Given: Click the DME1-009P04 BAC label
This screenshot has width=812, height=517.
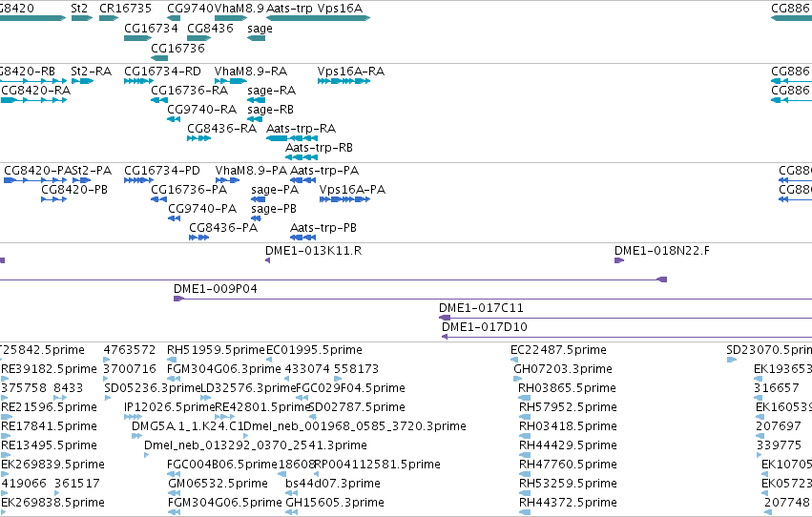Looking at the screenshot, I should 216,289.
